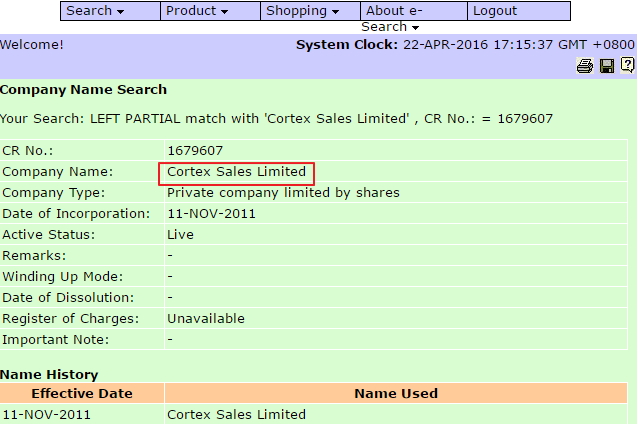Click the 'Important Note:' label
This screenshot has width=638, height=424.
pos(56,340)
